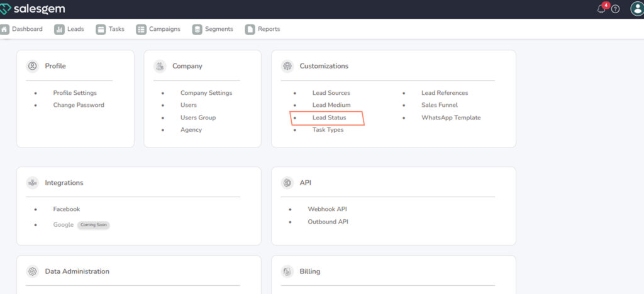Click the Integrations section icon

tap(32, 183)
